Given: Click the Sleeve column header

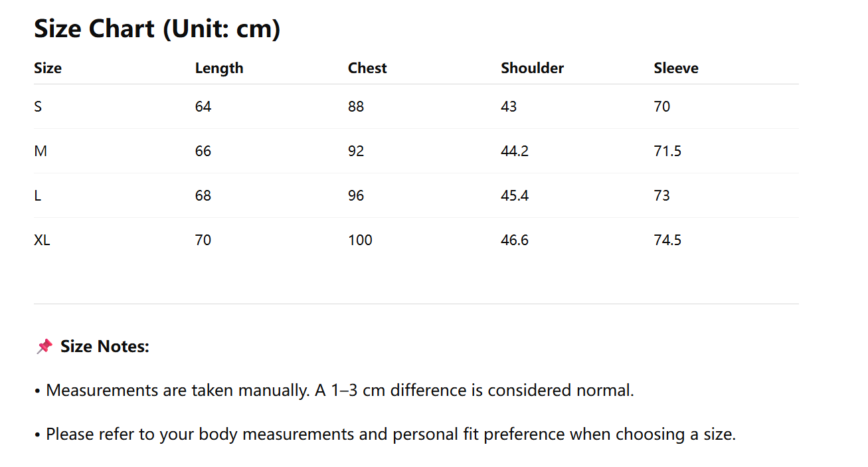Looking at the screenshot, I should [x=676, y=68].
